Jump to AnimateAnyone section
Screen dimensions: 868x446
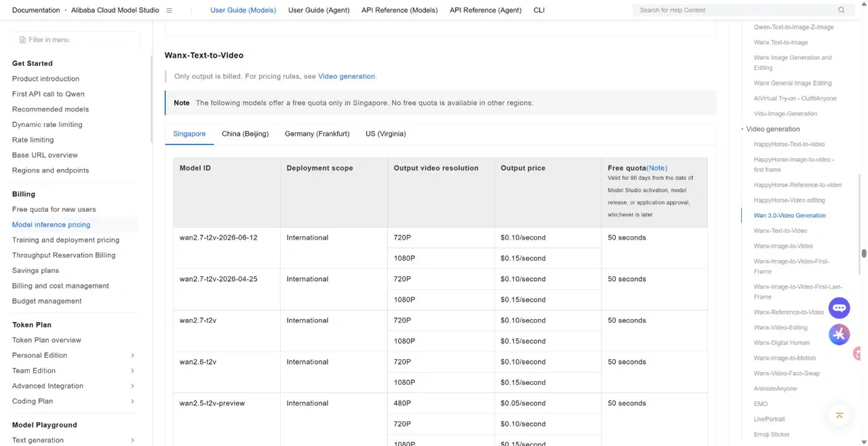pyautogui.click(x=775, y=389)
